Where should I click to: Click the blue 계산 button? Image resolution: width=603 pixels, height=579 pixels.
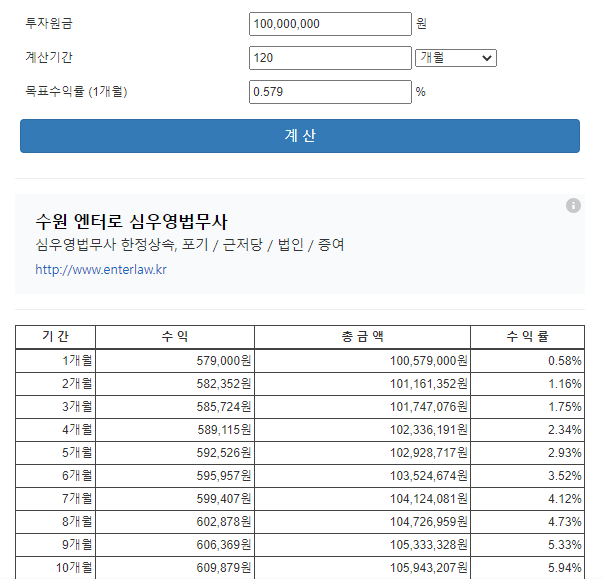coord(300,136)
